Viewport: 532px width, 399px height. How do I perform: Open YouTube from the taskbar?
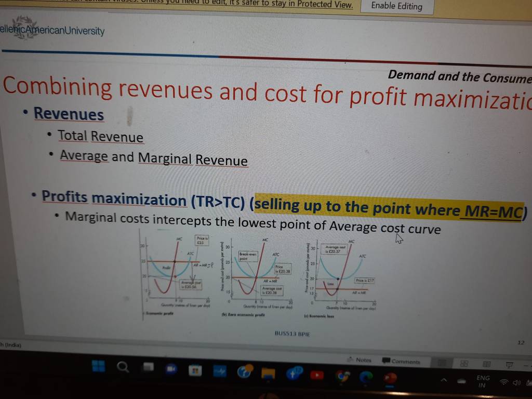317,375
